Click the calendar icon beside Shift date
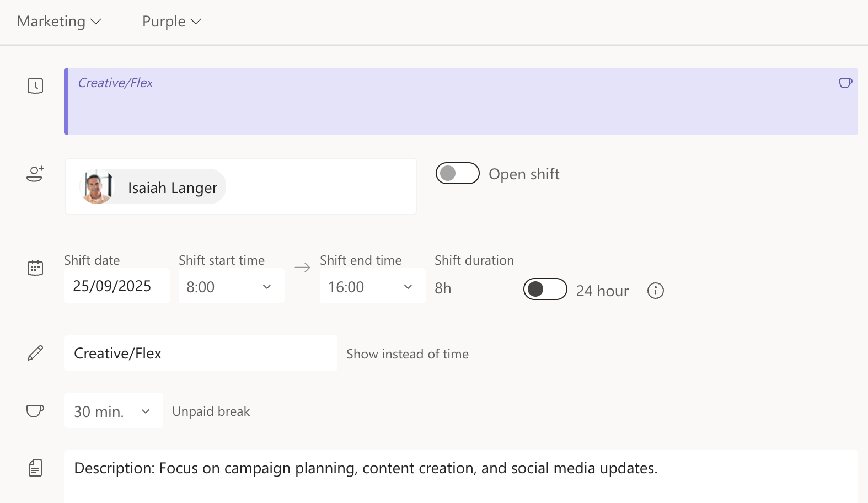This screenshot has width=868, height=503. pos(35,268)
